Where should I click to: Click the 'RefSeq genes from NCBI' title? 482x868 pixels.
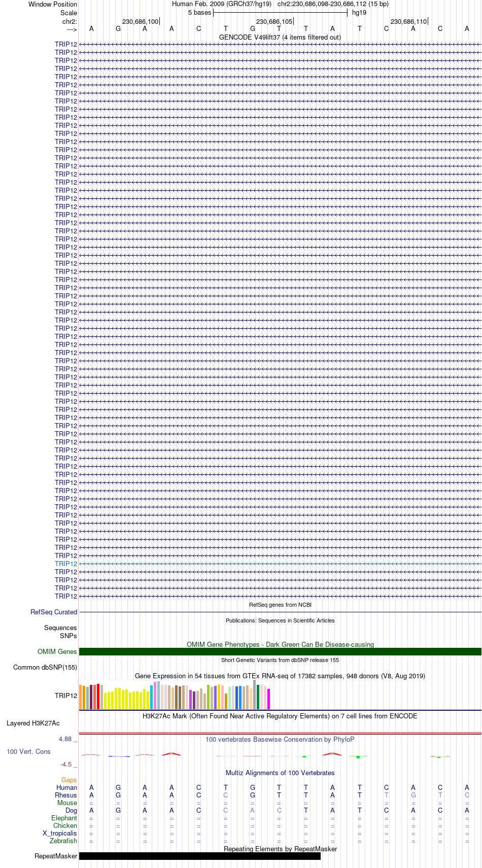[280, 605]
